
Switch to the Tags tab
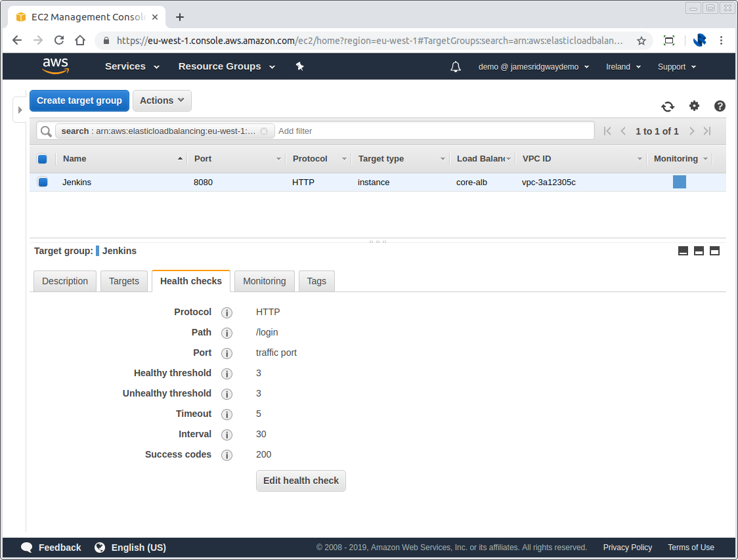pyautogui.click(x=316, y=282)
